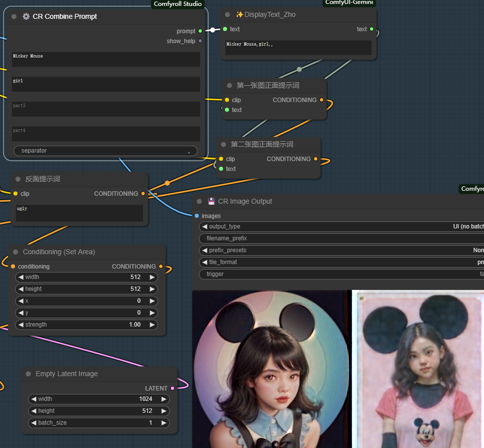Click the show_help output port

click(x=200, y=41)
